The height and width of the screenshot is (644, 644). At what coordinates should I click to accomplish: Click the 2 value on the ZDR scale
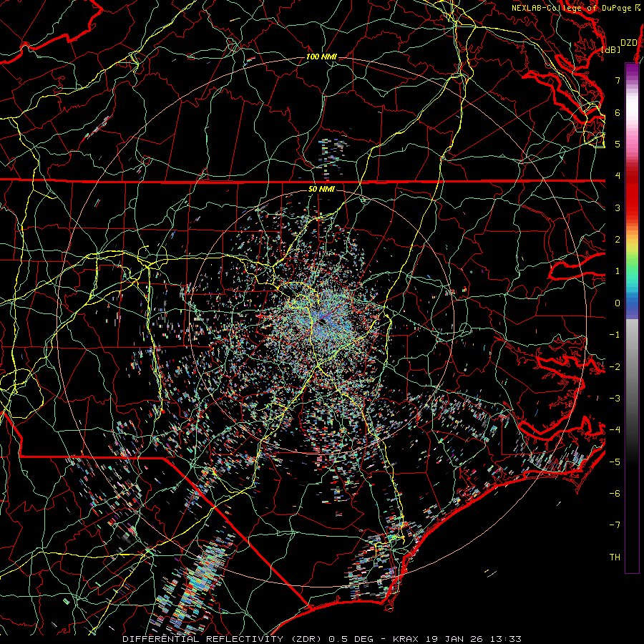coord(618,240)
